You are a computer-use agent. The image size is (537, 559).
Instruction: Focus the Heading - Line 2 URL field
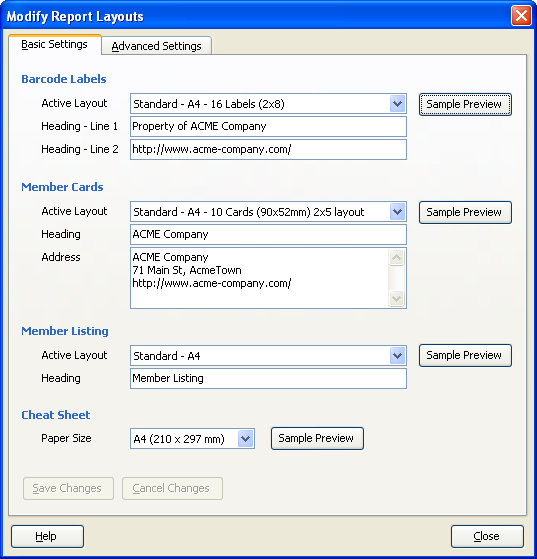pyautogui.click(x=268, y=149)
